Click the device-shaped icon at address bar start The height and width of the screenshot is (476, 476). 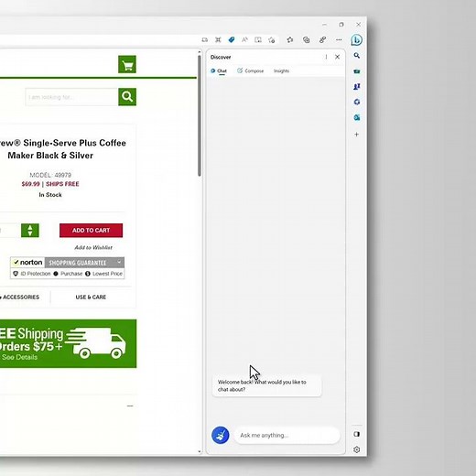205,39
